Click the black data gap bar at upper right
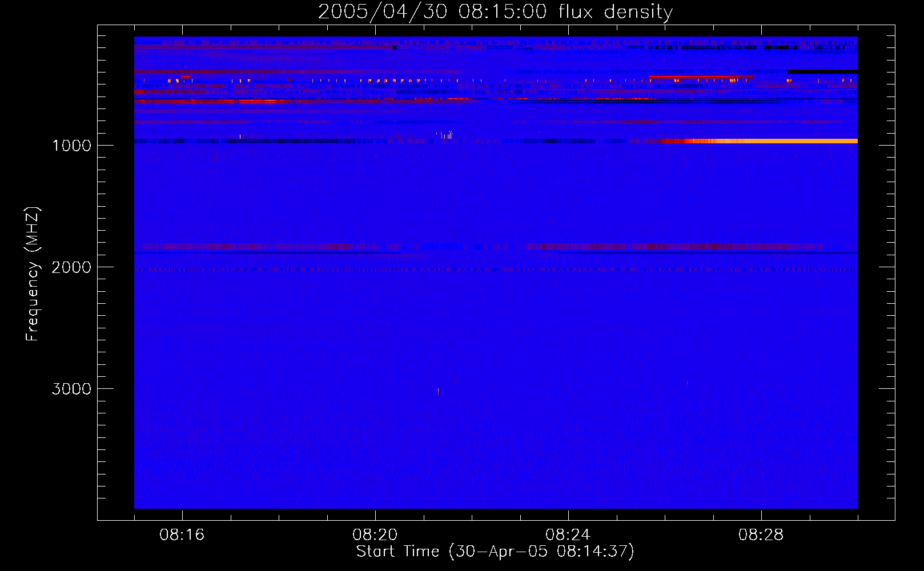The width and height of the screenshot is (924, 571). pyautogui.click(x=822, y=71)
